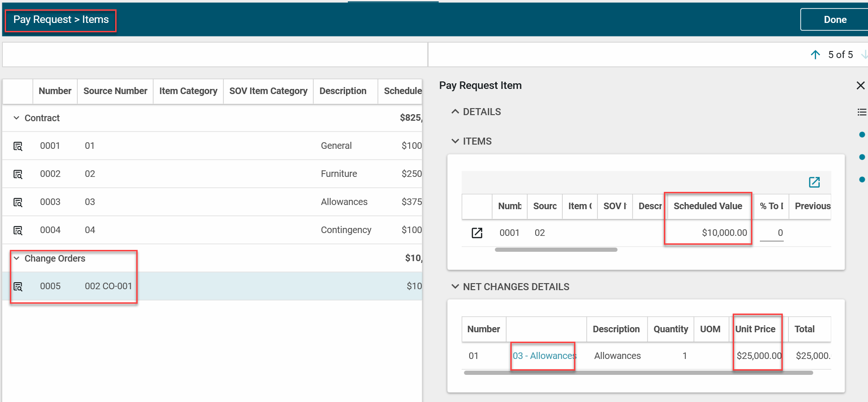Click the % To Date input field
The height and width of the screenshot is (402, 868).
coord(772,233)
